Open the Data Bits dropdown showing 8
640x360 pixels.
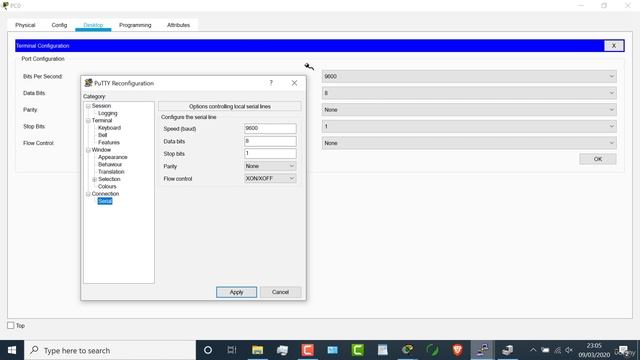pos(469,93)
